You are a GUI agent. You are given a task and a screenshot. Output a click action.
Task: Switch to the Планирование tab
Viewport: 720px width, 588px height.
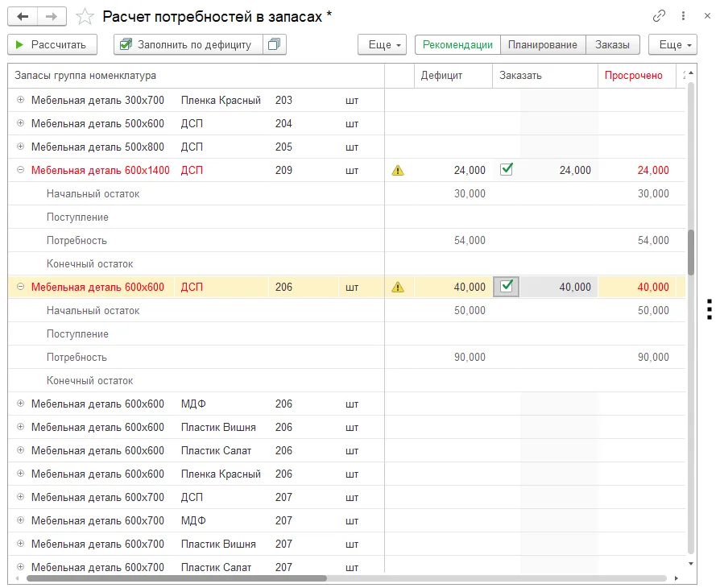pos(543,44)
